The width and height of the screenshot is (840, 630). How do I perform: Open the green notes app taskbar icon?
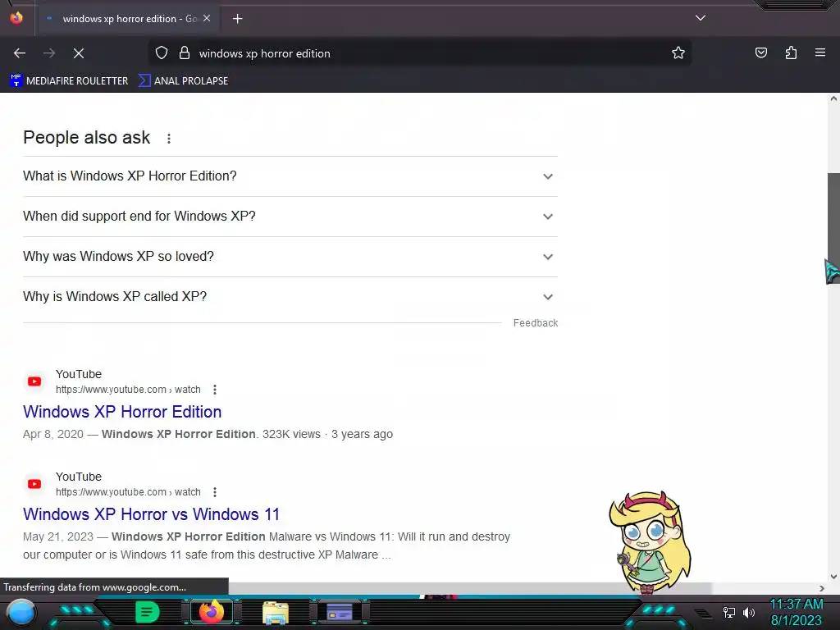click(148, 612)
